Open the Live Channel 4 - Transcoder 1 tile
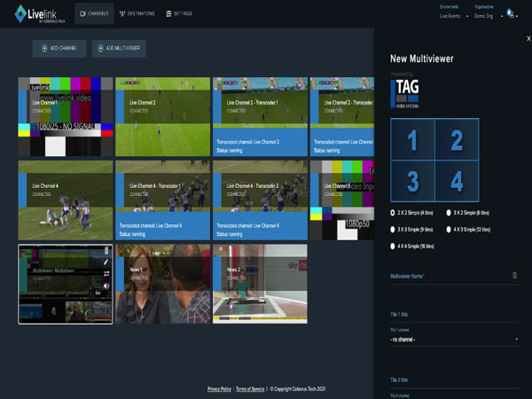Viewport: 532px width, 399px height. (163, 200)
